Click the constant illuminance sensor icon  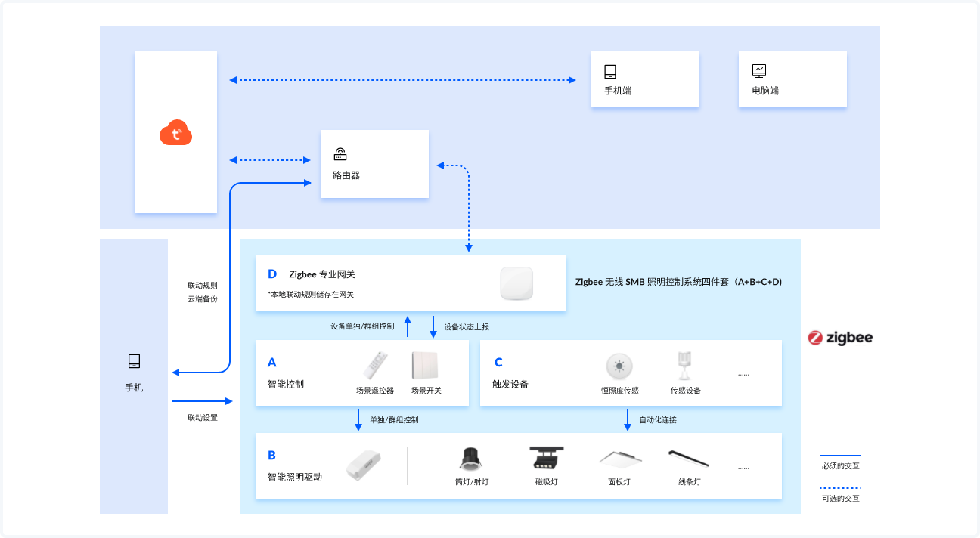[619, 367]
